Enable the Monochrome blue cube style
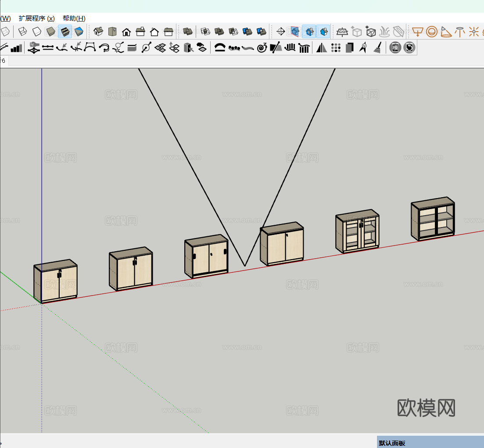Screen dimensions: 484x448 point(79,32)
